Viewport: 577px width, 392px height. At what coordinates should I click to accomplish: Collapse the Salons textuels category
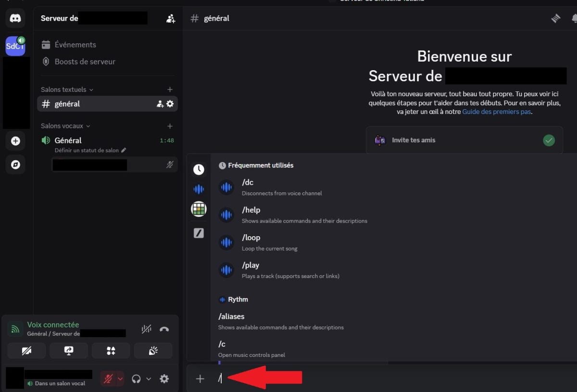[x=67, y=89]
